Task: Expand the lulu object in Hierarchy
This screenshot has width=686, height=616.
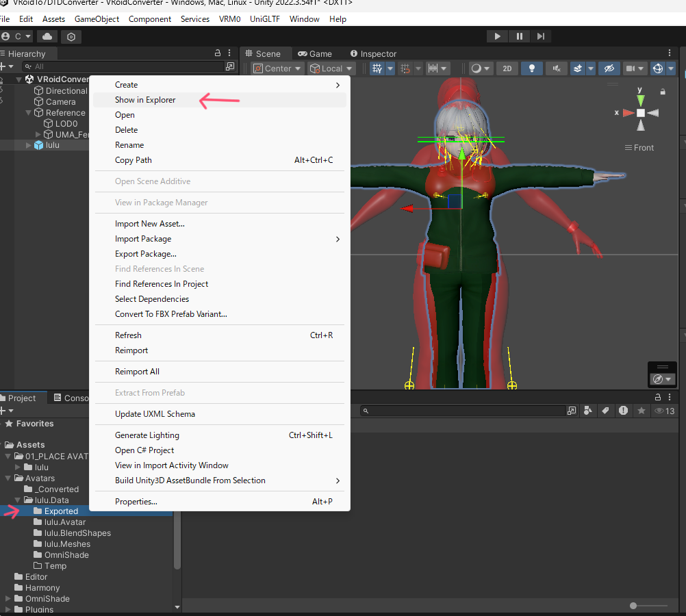Action: click(x=28, y=145)
